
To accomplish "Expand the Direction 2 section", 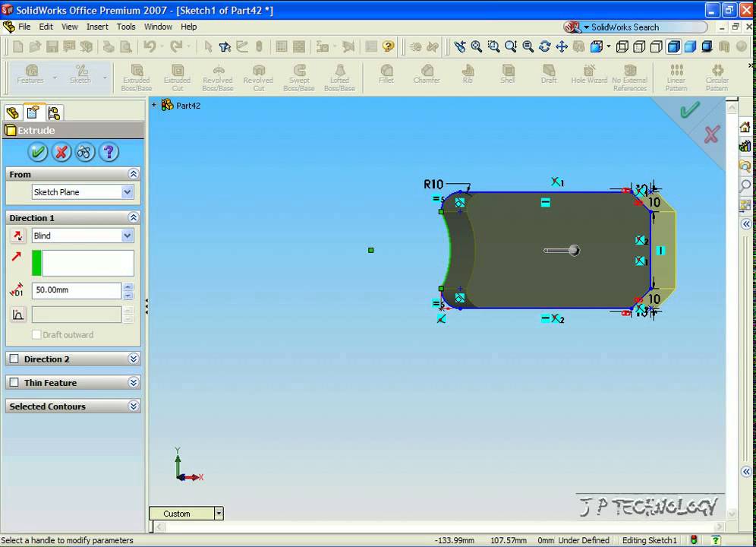I will 134,359.
